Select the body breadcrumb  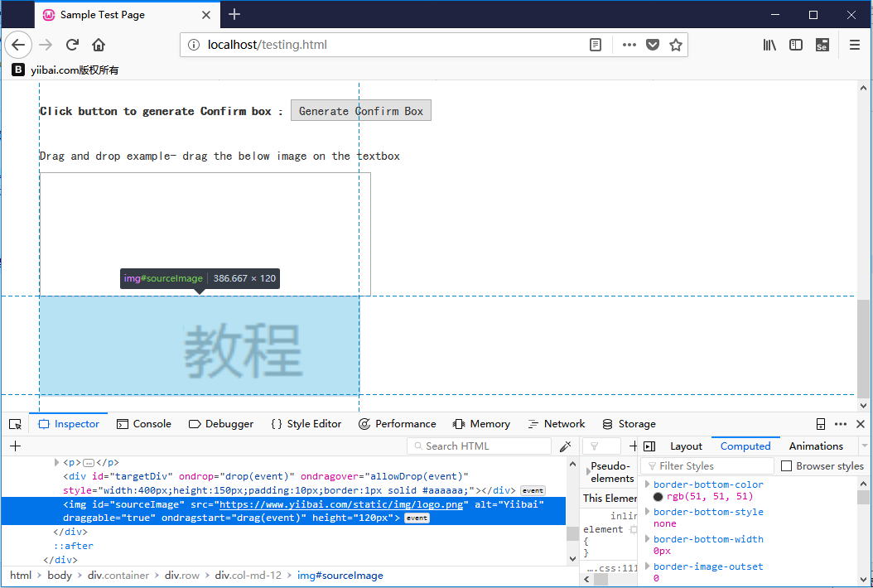tap(60, 576)
